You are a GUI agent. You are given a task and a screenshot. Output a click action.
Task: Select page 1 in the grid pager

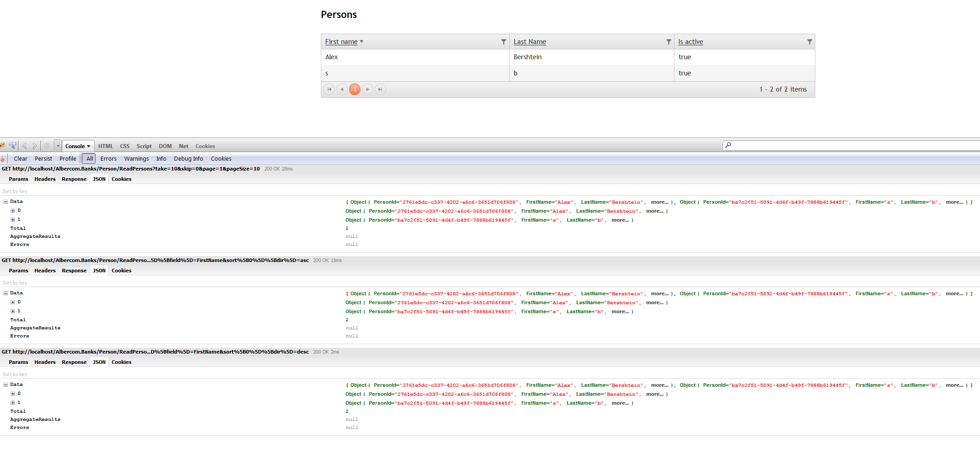354,89
